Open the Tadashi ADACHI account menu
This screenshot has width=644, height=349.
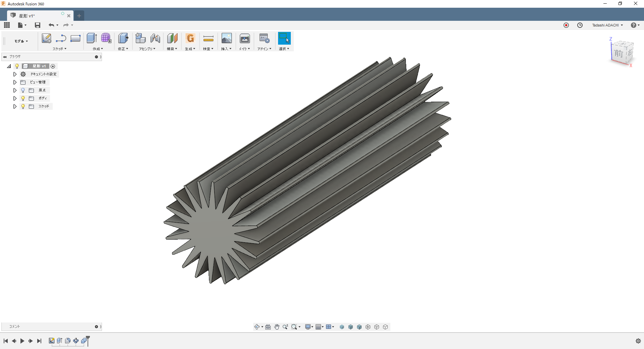click(x=607, y=25)
